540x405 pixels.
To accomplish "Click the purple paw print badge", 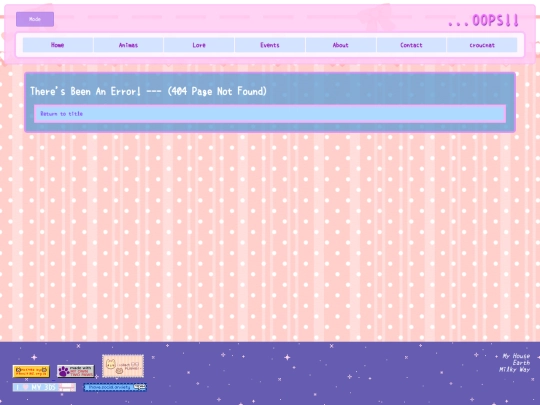I will (75, 371).
